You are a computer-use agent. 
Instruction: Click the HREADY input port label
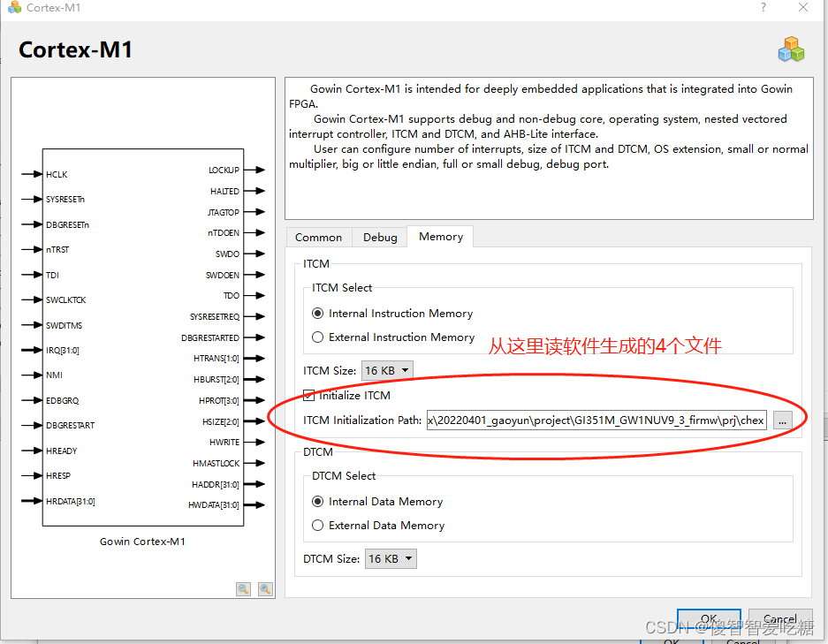click(x=61, y=451)
